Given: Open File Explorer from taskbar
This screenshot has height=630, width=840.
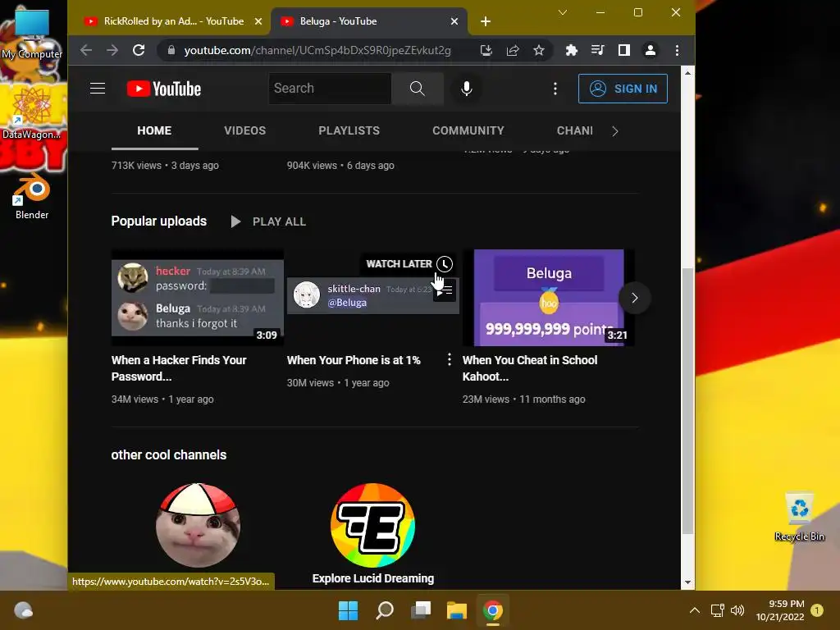Looking at the screenshot, I should 457,610.
